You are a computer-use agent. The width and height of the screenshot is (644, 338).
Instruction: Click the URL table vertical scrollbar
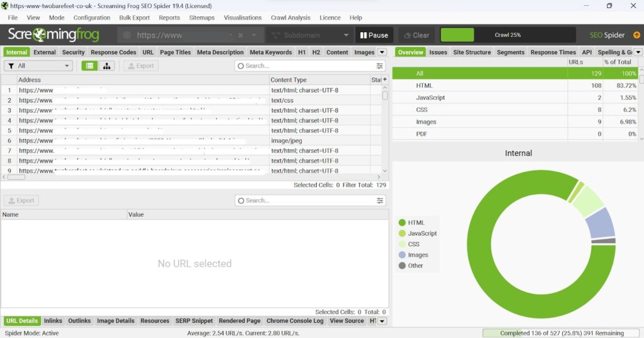point(385,129)
